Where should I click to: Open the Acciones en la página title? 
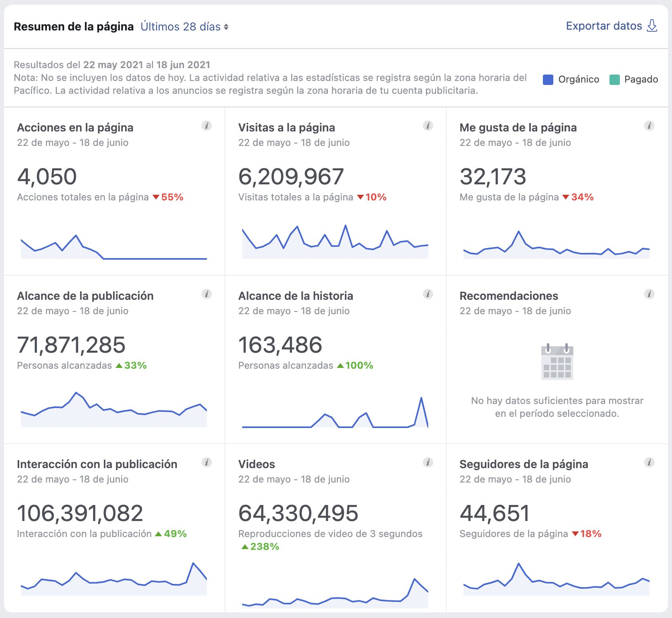point(75,128)
